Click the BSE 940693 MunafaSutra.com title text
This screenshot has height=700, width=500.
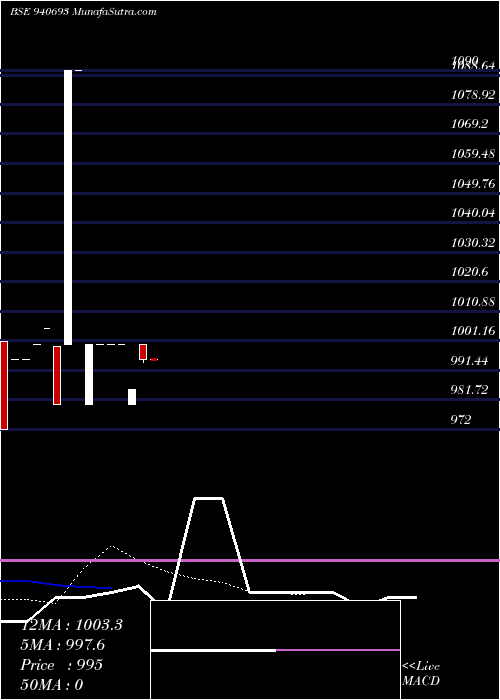coord(83,12)
